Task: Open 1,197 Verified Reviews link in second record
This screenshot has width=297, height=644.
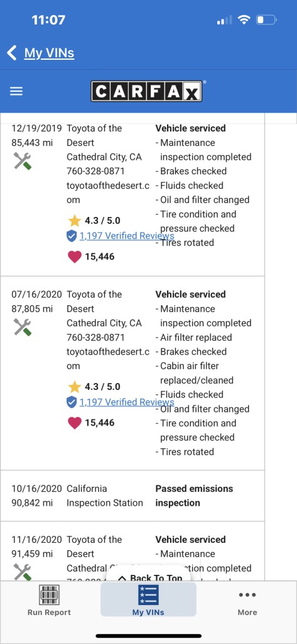Action: pos(127,402)
